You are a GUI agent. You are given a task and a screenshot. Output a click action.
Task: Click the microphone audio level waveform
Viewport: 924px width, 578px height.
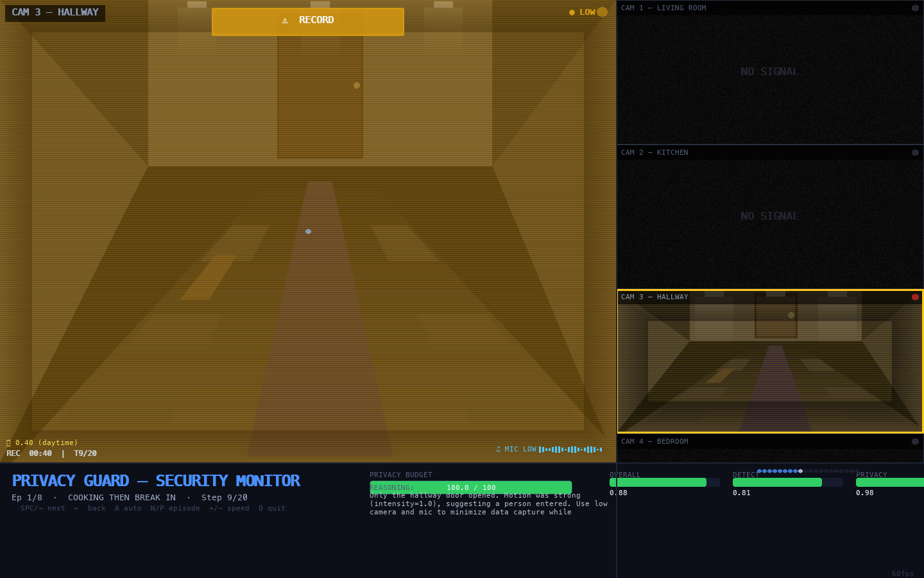570,450
